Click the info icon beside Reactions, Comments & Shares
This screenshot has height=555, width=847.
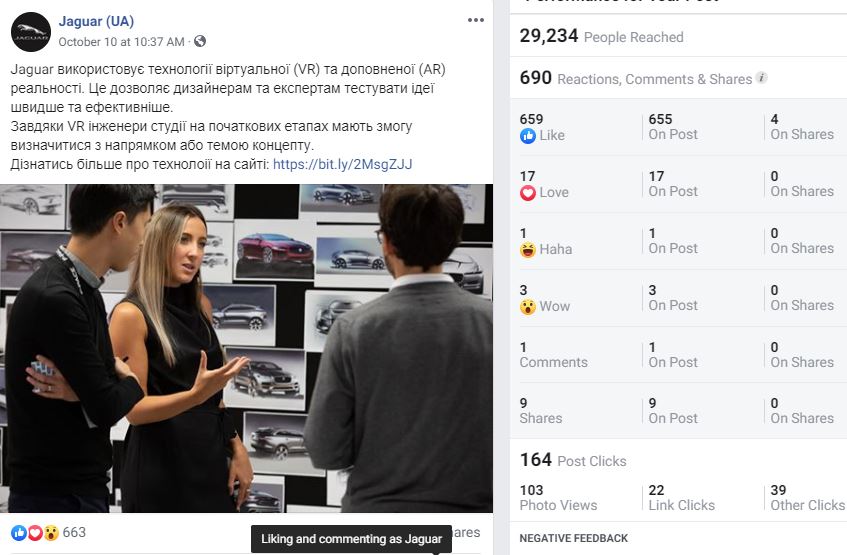(x=761, y=77)
